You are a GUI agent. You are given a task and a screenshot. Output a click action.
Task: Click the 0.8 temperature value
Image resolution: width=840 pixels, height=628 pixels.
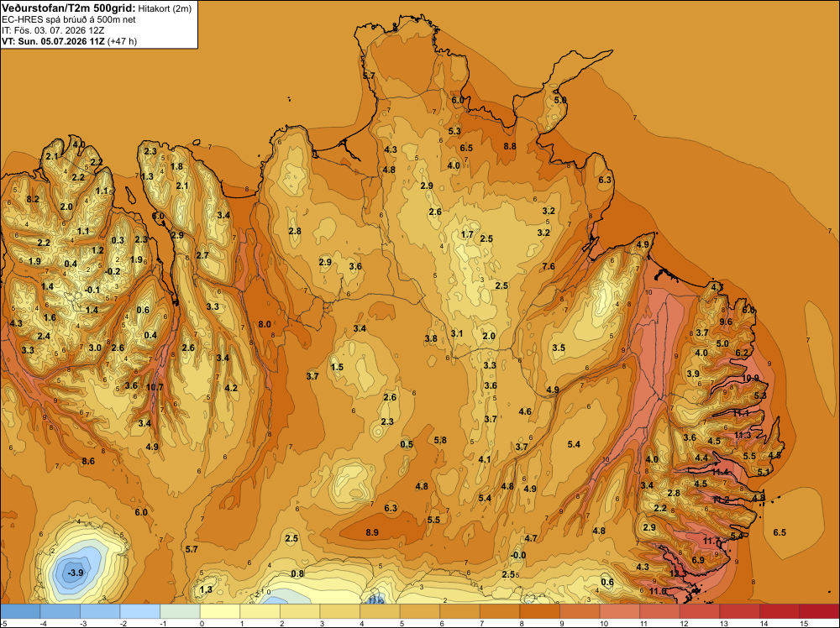[x=297, y=573]
